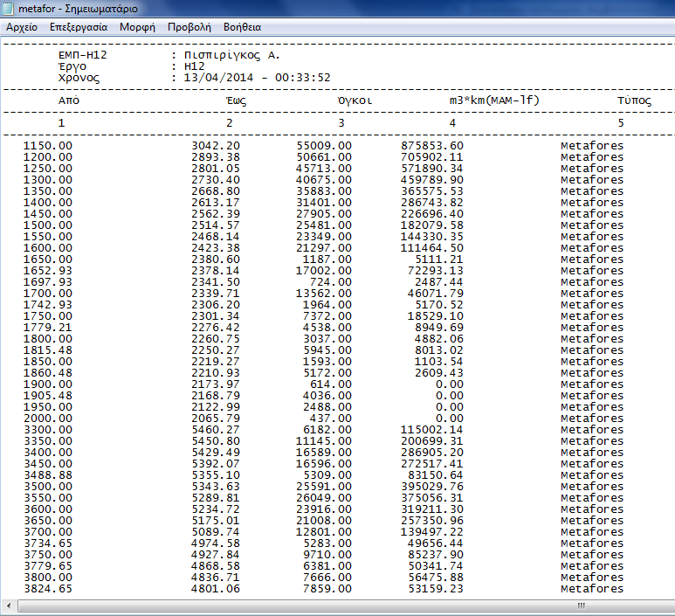Screen dimensions: 675x616
Task: Click the project value H12
Action: pyautogui.click(x=195, y=66)
